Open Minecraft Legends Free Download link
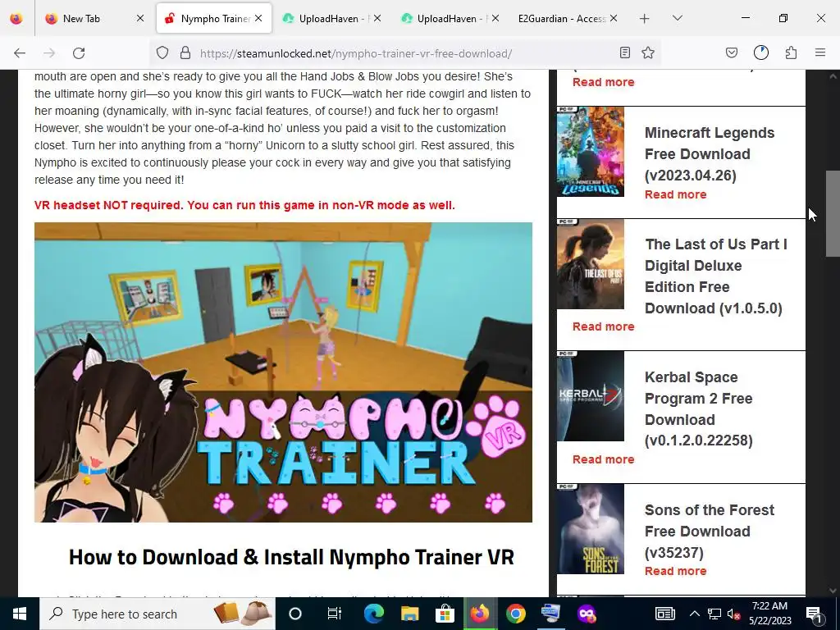This screenshot has height=630, width=840. pyautogui.click(x=710, y=153)
